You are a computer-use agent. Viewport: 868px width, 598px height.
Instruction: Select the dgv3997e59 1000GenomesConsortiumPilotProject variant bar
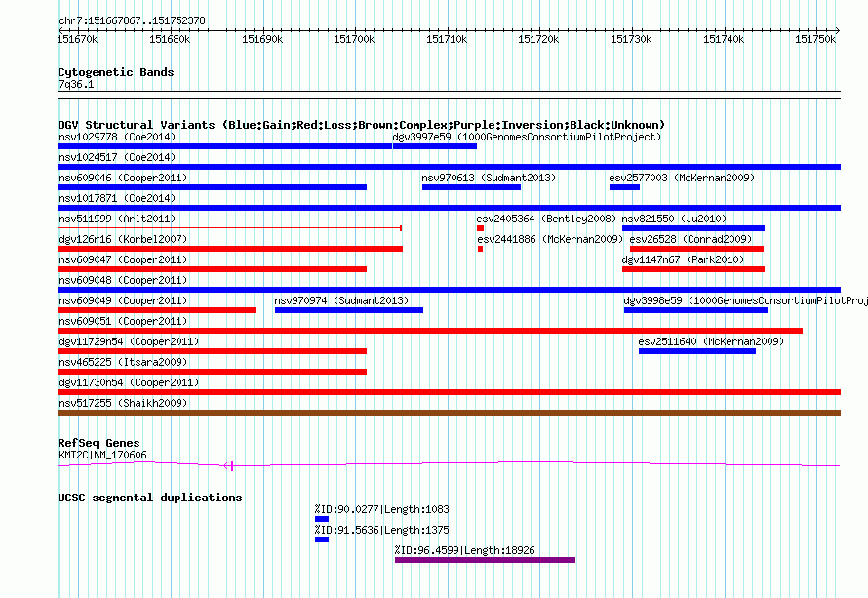coord(435,146)
